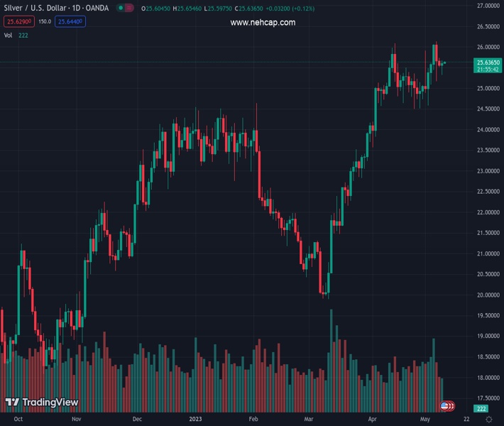Viewport: 504px width, 426px height.
Task: Click the 26.00000 level on price axis
Action: tap(488, 48)
